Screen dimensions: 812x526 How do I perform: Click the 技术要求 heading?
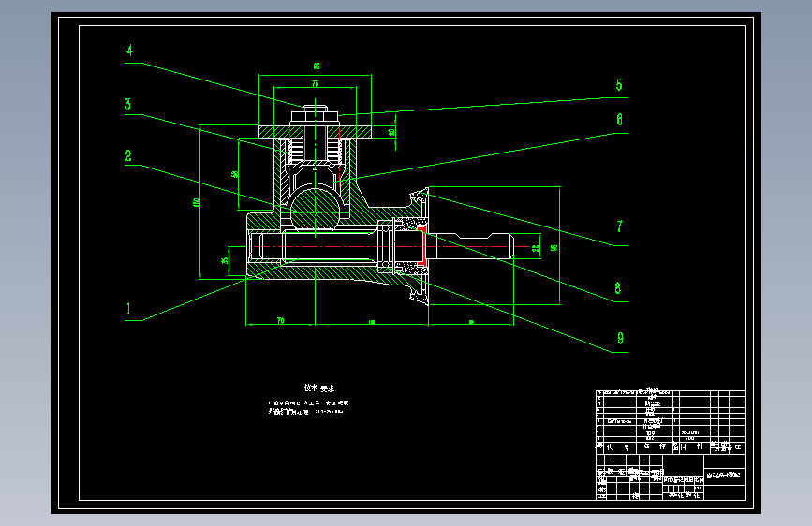pyautogui.click(x=319, y=387)
